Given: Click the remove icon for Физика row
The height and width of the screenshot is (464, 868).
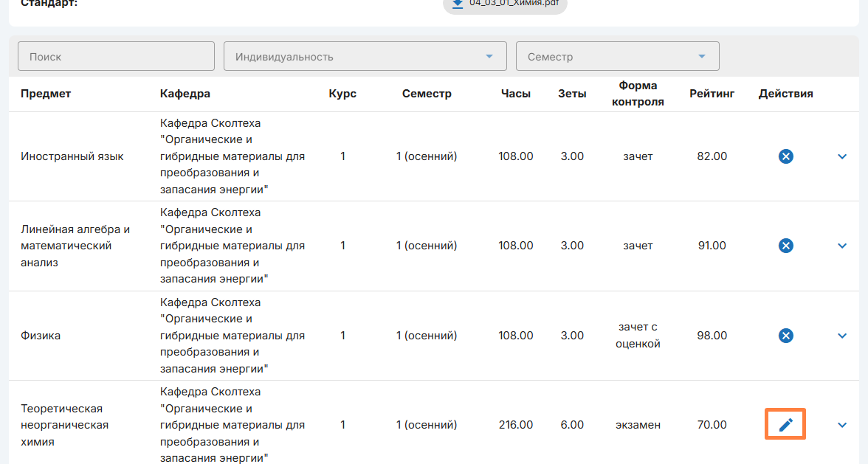Looking at the screenshot, I should tap(786, 336).
